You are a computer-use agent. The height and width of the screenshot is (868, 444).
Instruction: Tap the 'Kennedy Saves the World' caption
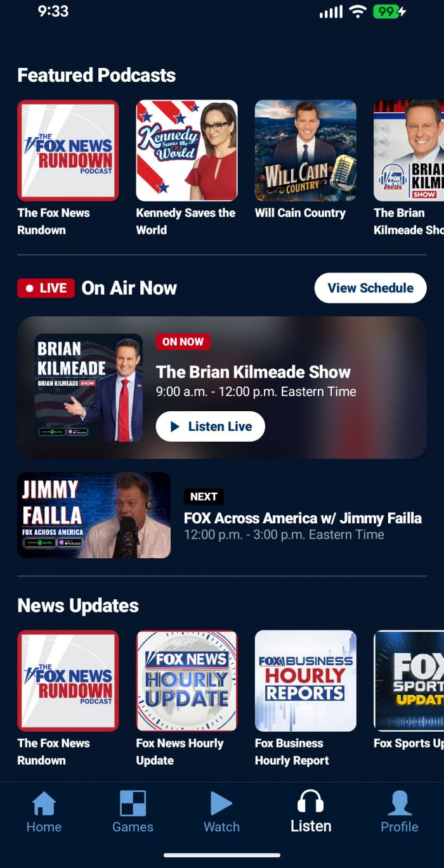point(186,221)
